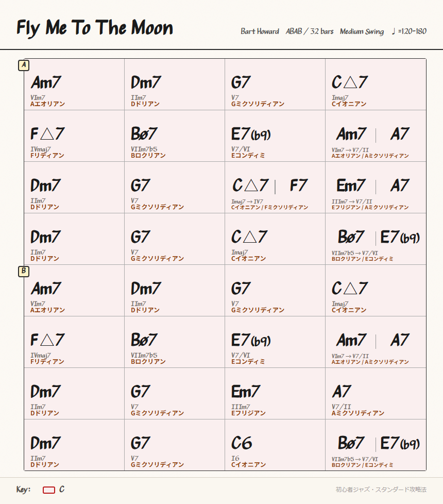Click the section B marker badge
Viewport: 443px width, 504px height.
click(24, 271)
